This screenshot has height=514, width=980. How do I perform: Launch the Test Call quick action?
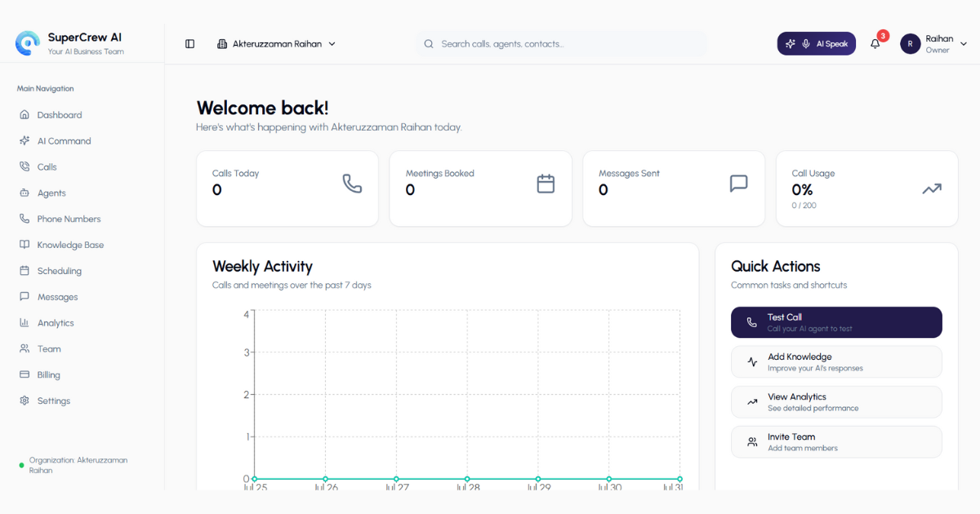tap(836, 322)
